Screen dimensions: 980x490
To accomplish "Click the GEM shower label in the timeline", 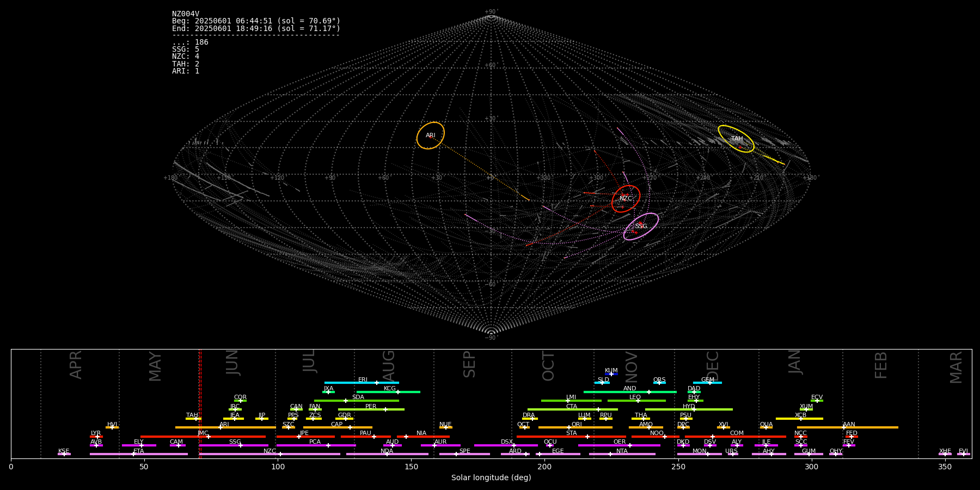I will (707, 380).
